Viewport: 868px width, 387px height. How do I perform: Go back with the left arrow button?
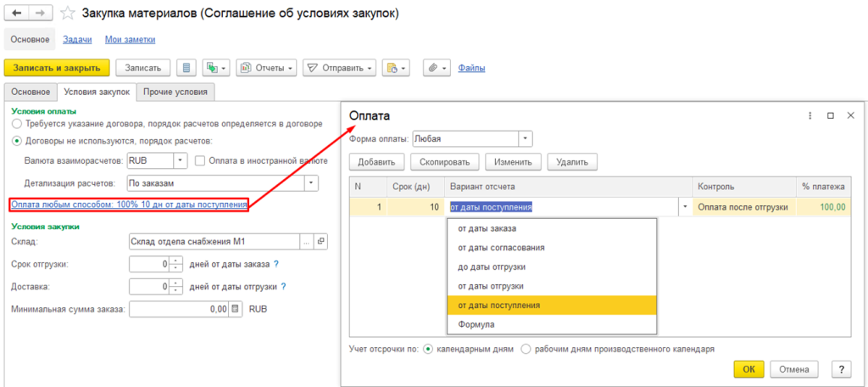[x=16, y=13]
